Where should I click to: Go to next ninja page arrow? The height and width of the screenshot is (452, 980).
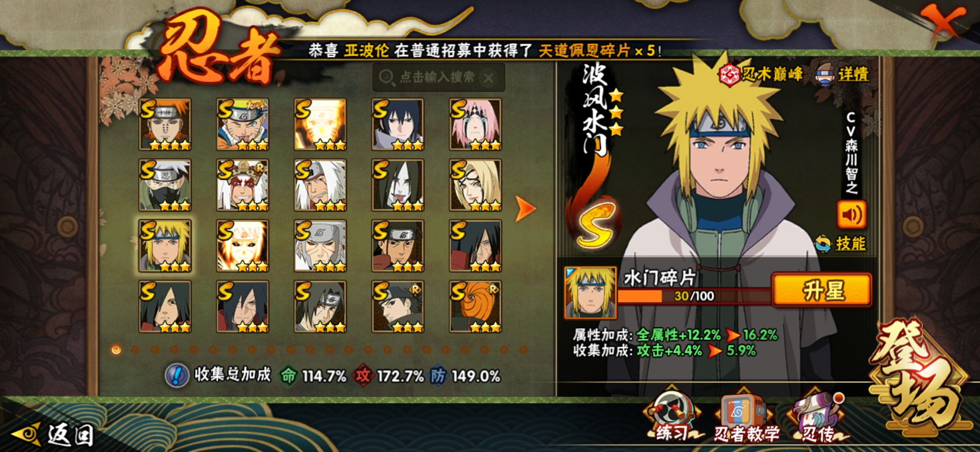525,208
